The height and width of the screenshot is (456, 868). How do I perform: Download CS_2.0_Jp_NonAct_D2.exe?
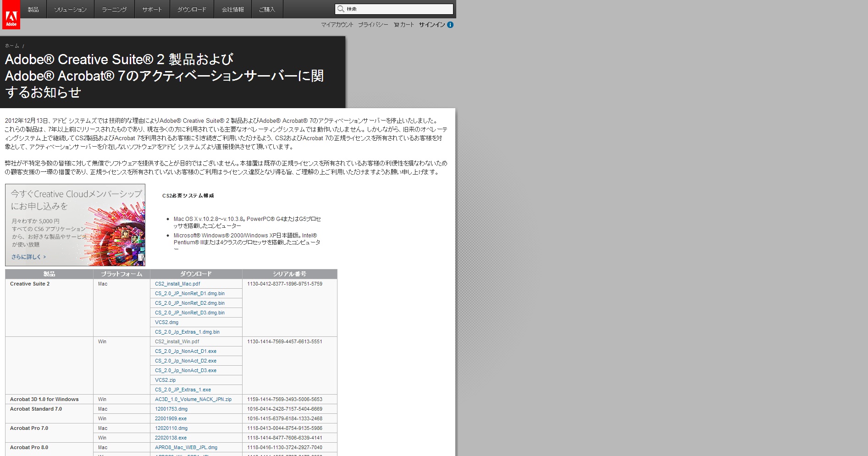point(186,361)
